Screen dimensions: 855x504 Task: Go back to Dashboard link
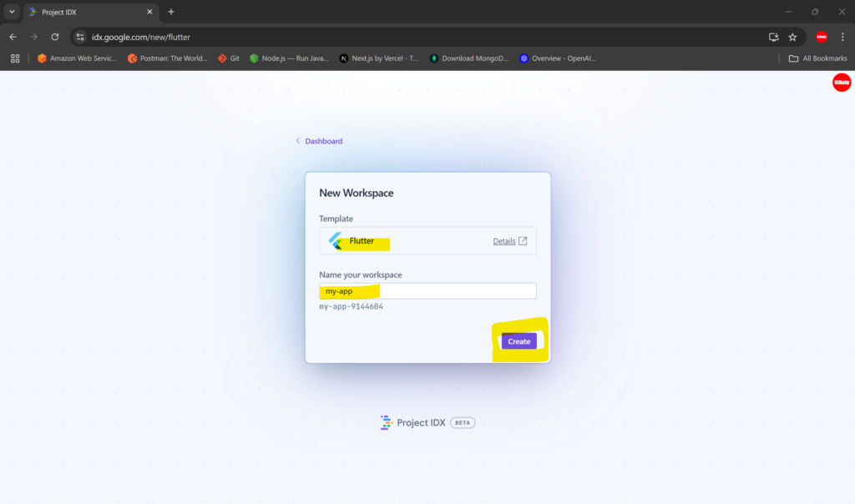coord(323,141)
